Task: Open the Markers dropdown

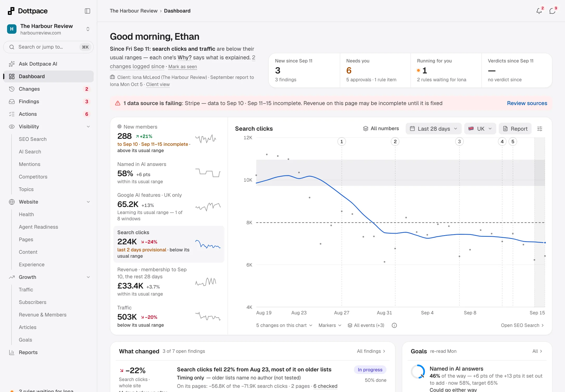Action: pos(330,325)
